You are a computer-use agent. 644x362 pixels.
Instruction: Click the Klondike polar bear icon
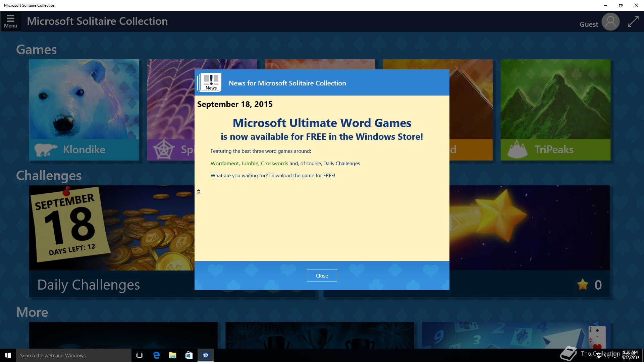pos(46,150)
